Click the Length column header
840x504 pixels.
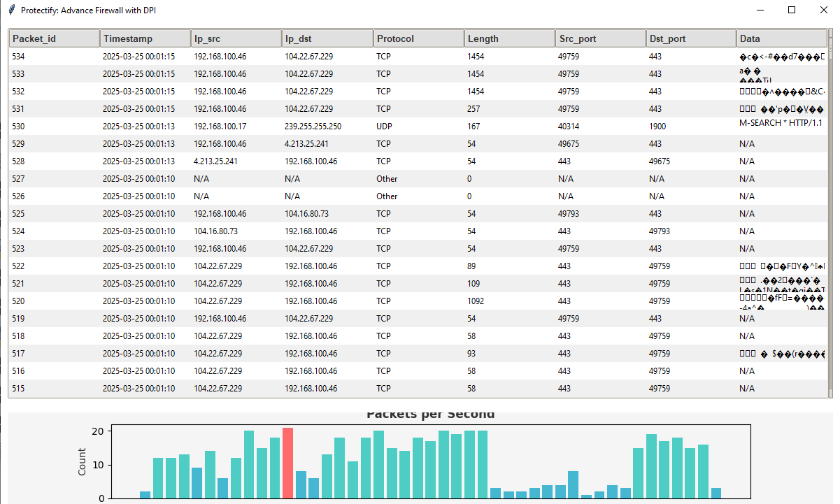point(509,38)
